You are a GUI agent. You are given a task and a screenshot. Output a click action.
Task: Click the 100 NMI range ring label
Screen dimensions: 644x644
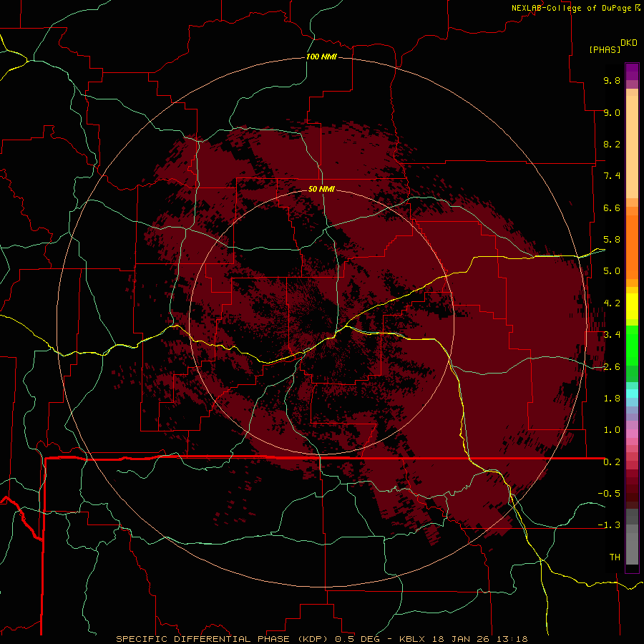point(321,57)
